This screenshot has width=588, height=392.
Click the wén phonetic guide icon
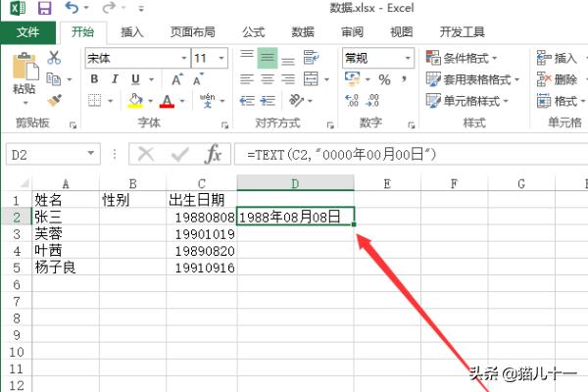(x=208, y=101)
